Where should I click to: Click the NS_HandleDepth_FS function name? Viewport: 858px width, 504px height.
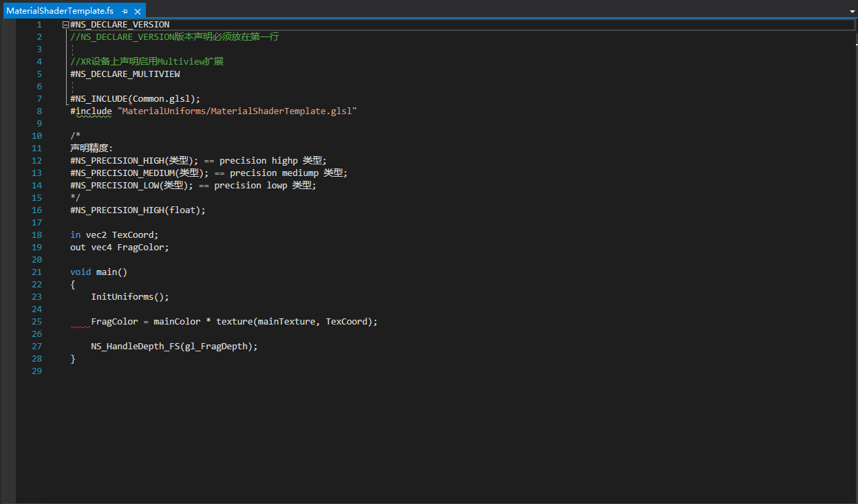tap(135, 347)
